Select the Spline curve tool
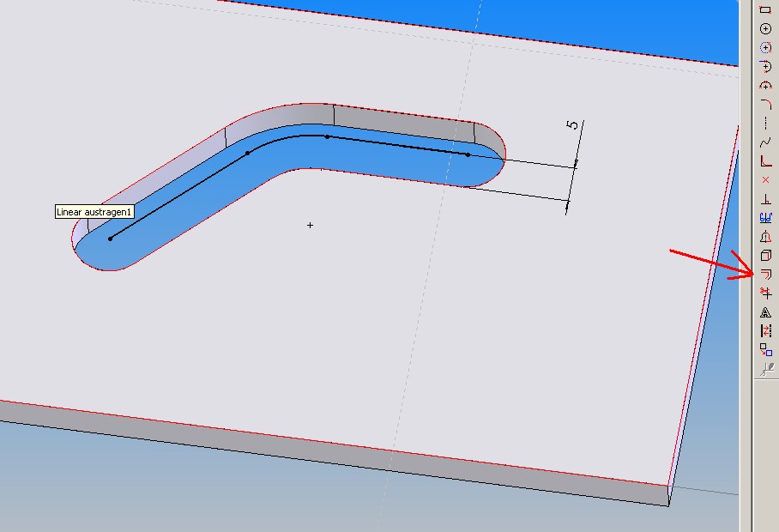The width and height of the screenshot is (779, 532). pos(766,142)
